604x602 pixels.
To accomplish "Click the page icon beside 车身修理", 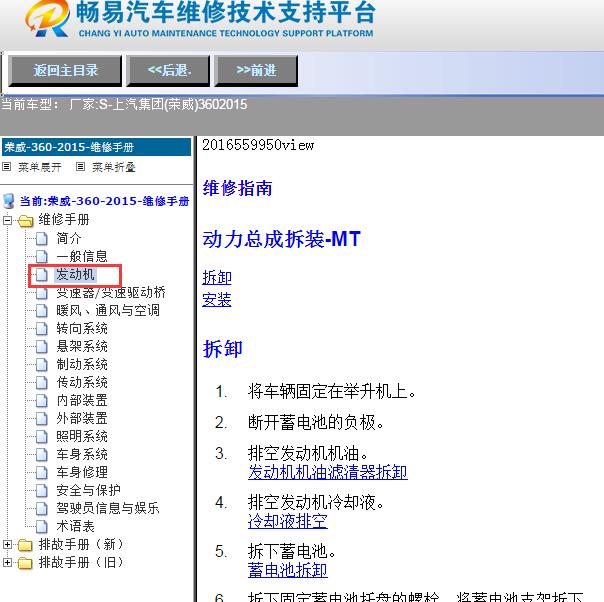I will pyautogui.click(x=42, y=473).
